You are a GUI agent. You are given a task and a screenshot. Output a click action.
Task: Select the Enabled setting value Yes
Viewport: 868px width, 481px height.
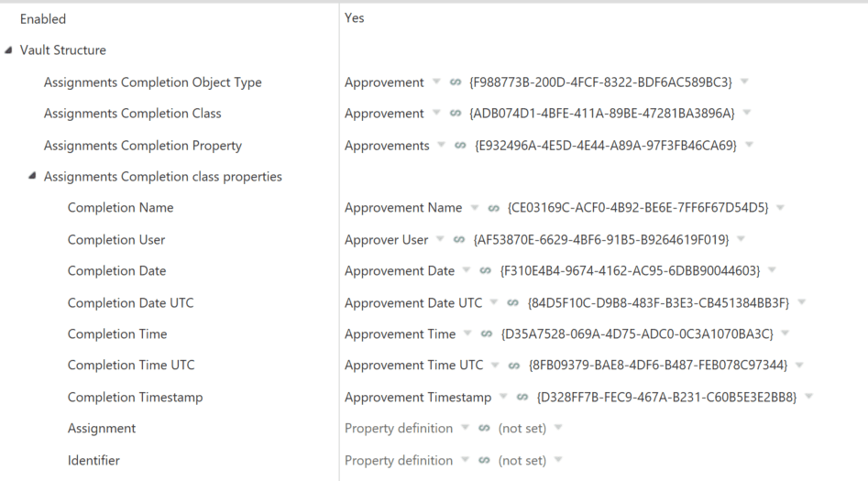point(355,18)
